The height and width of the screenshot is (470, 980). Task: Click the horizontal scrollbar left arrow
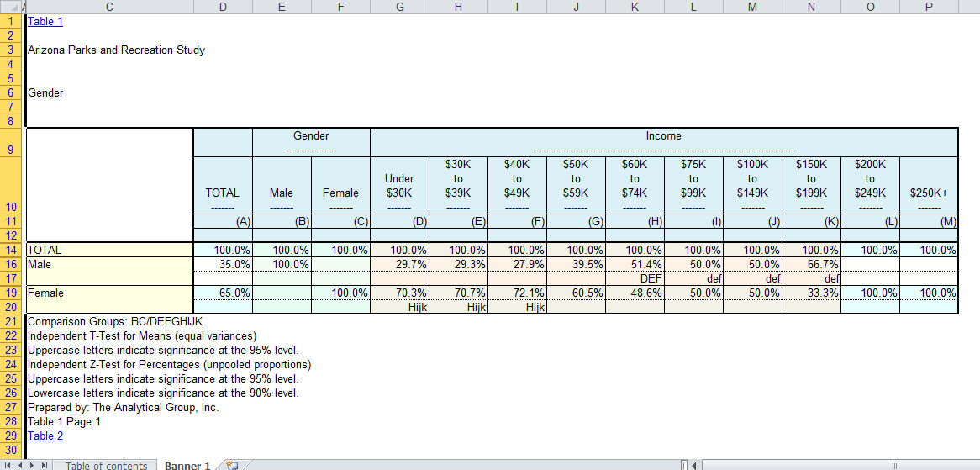(x=696, y=465)
